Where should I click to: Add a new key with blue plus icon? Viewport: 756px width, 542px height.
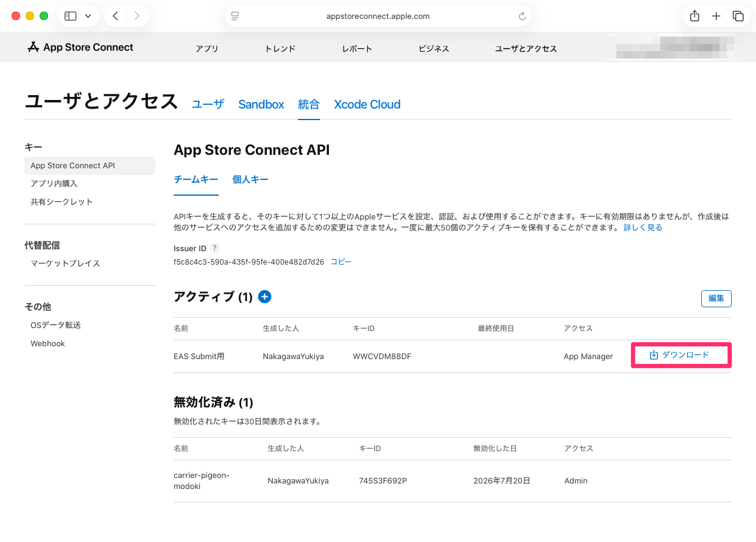tap(264, 296)
